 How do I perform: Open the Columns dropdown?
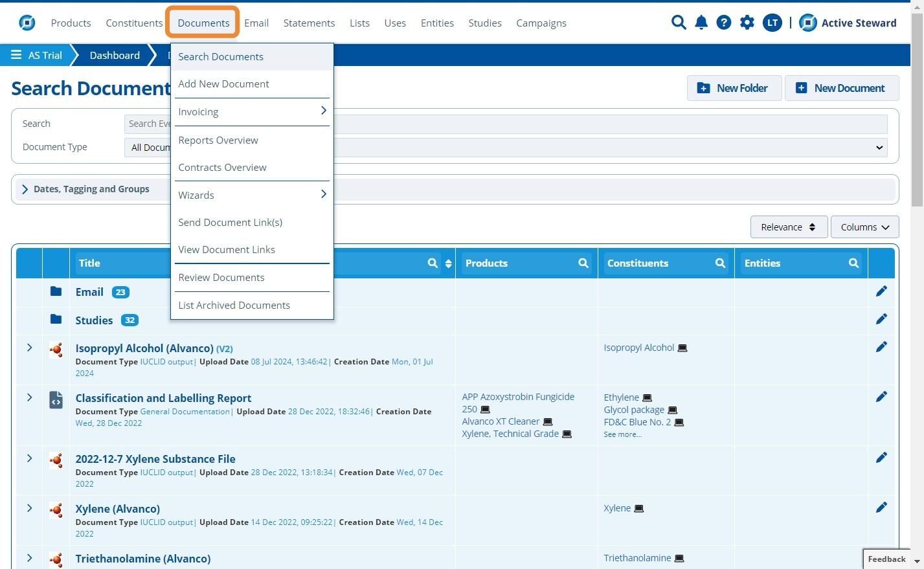[864, 227]
